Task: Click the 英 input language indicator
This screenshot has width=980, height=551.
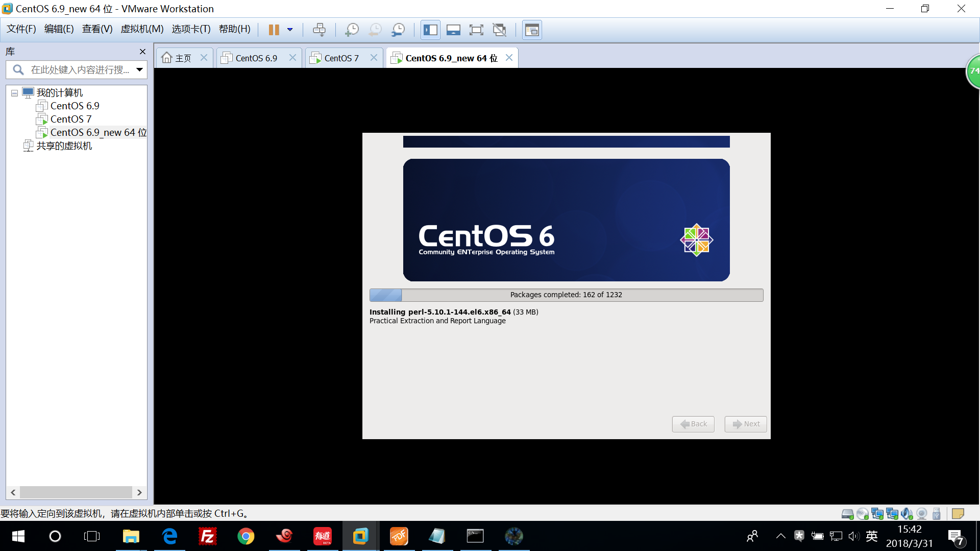Action: [872, 536]
